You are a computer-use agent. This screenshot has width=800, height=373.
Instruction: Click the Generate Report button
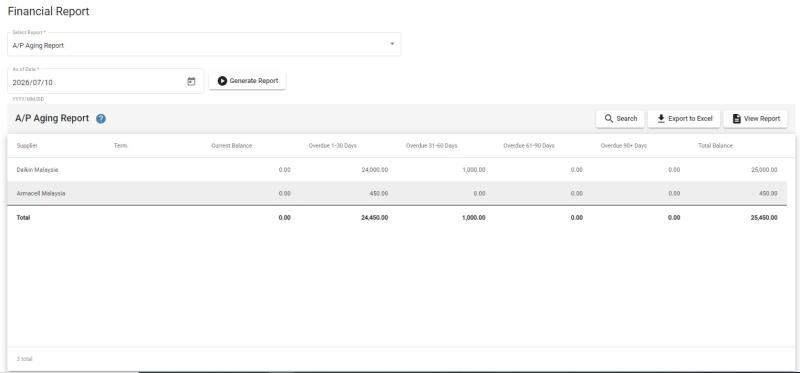pyautogui.click(x=247, y=81)
